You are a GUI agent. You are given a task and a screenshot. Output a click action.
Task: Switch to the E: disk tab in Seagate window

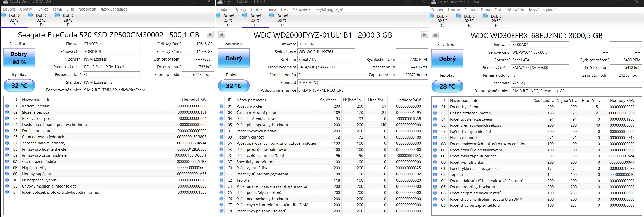[x=41, y=20]
